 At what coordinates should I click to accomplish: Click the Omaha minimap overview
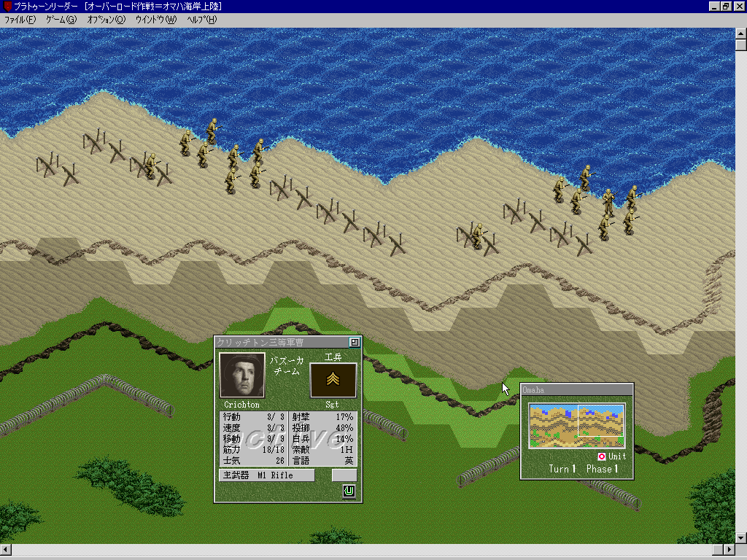point(576,426)
